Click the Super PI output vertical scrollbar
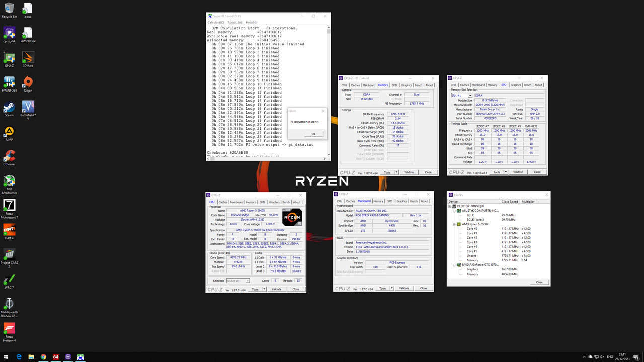644x362 pixels. [x=329, y=90]
